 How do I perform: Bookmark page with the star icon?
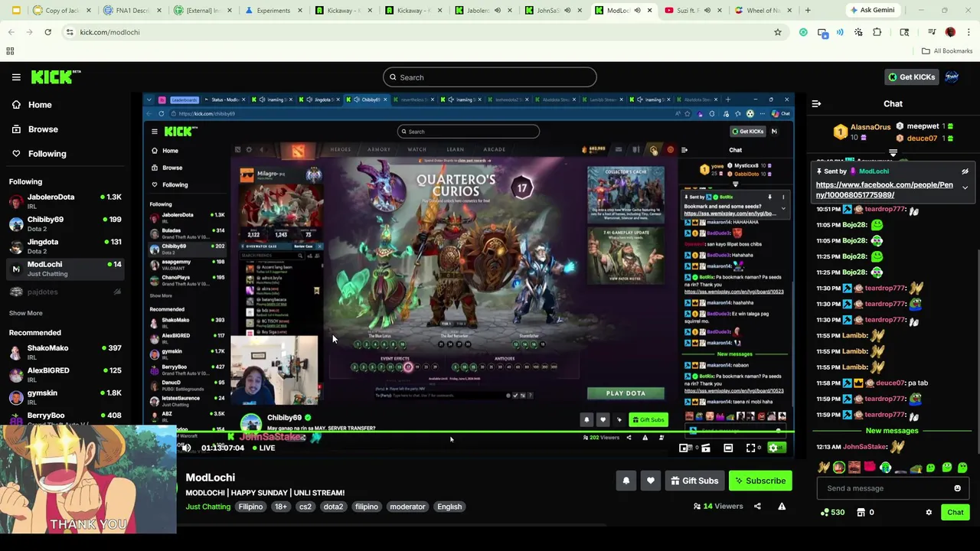778,32
